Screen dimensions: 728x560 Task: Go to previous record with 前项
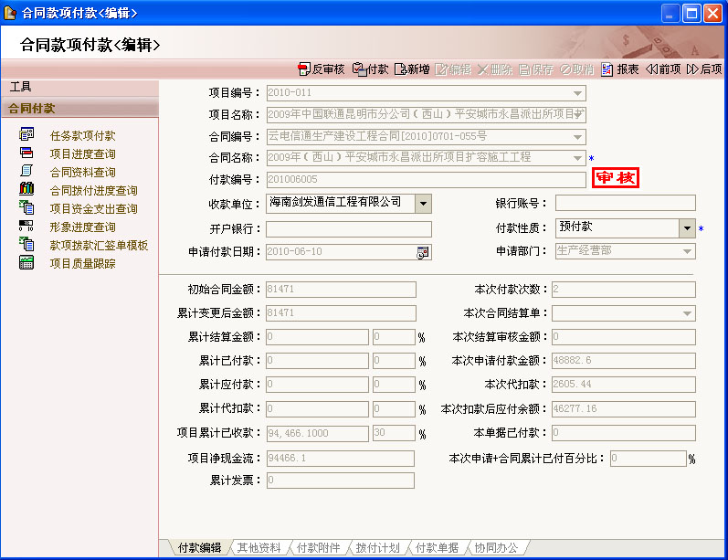point(662,69)
